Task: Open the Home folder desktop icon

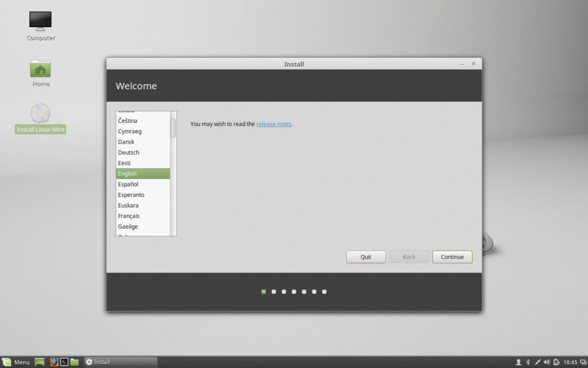Action: pos(40,69)
